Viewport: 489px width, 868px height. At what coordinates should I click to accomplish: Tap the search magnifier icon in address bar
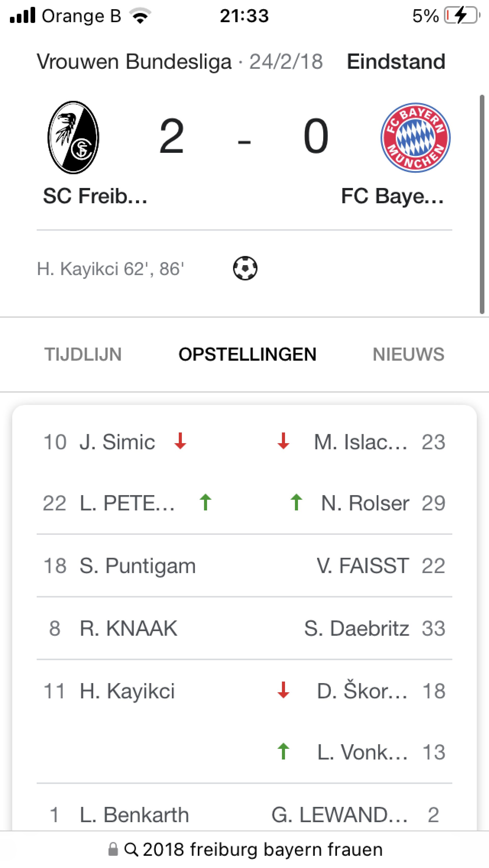[131, 849]
